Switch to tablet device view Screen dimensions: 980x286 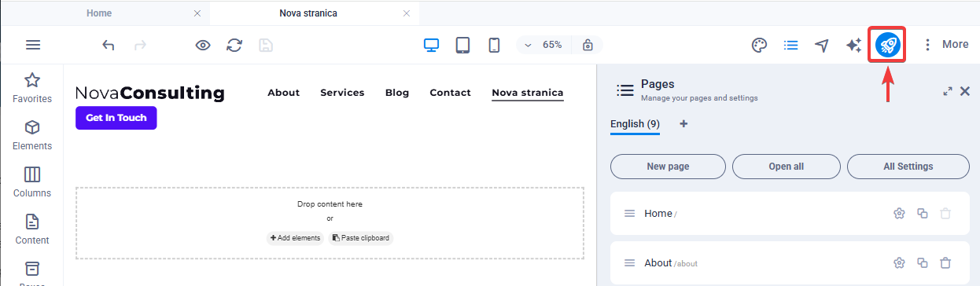click(462, 45)
